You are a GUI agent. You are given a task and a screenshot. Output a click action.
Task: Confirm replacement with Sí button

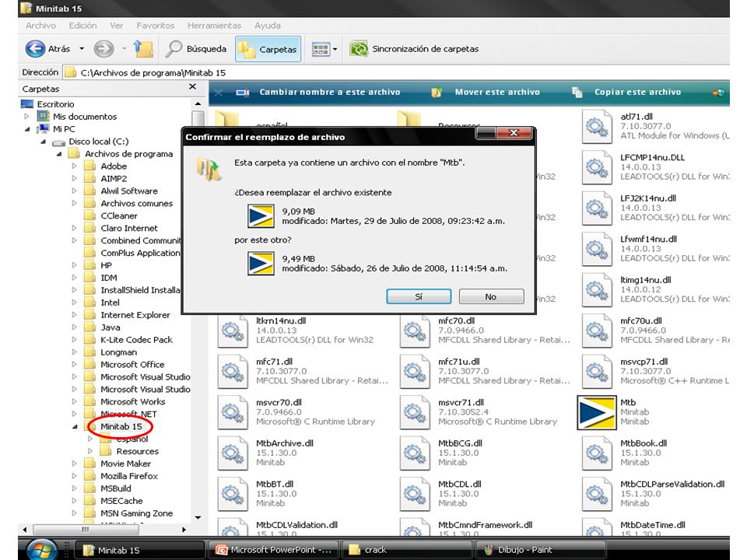coord(419,296)
